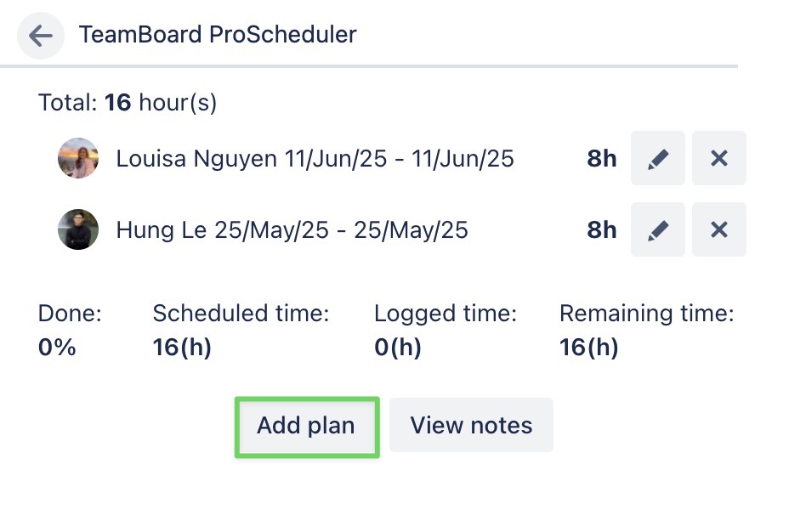Click the Add plan button
Image resolution: width=789 pixels, height=532 pixels.
(x=306, y=427)
